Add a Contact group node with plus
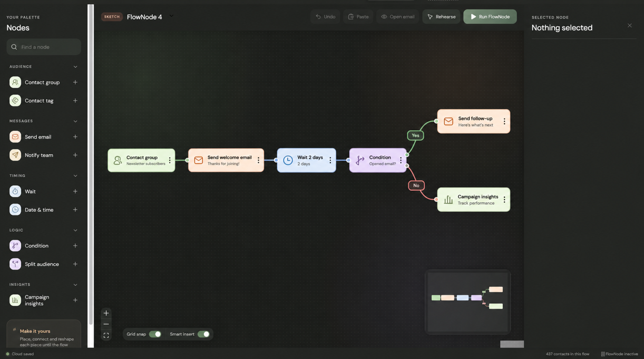644x359 pixels. (75, 82)
